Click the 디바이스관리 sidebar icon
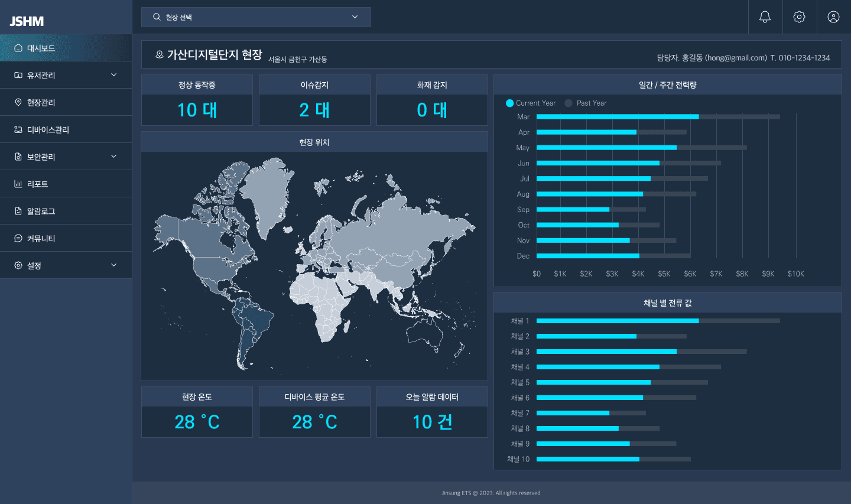Viewport: 851px width, 504px height. (x=18, y=129)
